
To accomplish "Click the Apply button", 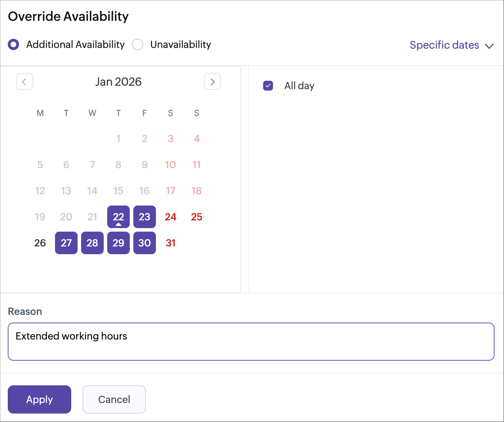I will click(x=40, y=399).
